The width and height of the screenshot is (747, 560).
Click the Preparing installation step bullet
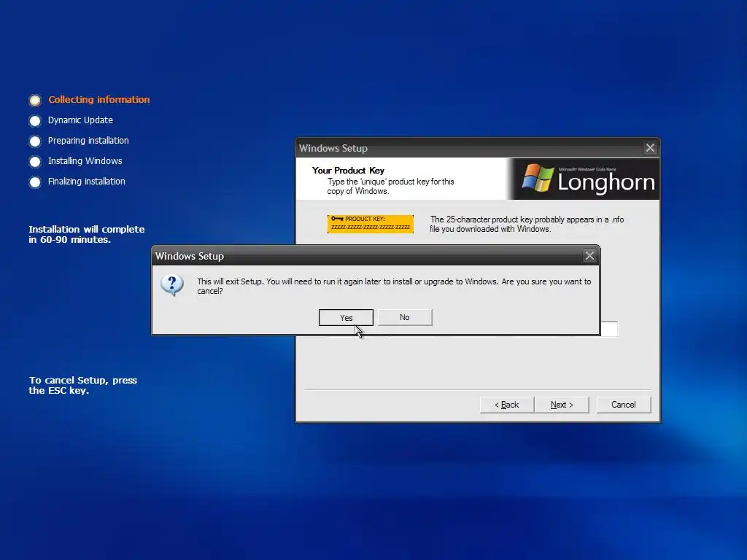[x=35, y=141]
